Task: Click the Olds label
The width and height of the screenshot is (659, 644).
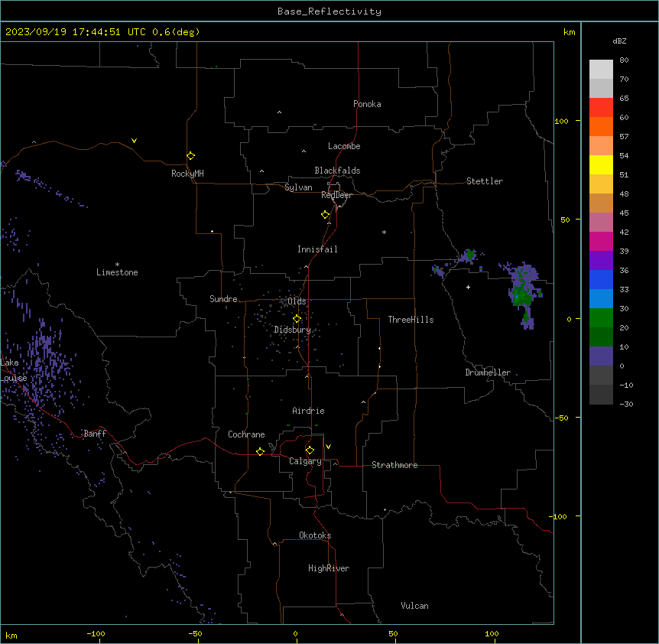Action: coord(297,301)
